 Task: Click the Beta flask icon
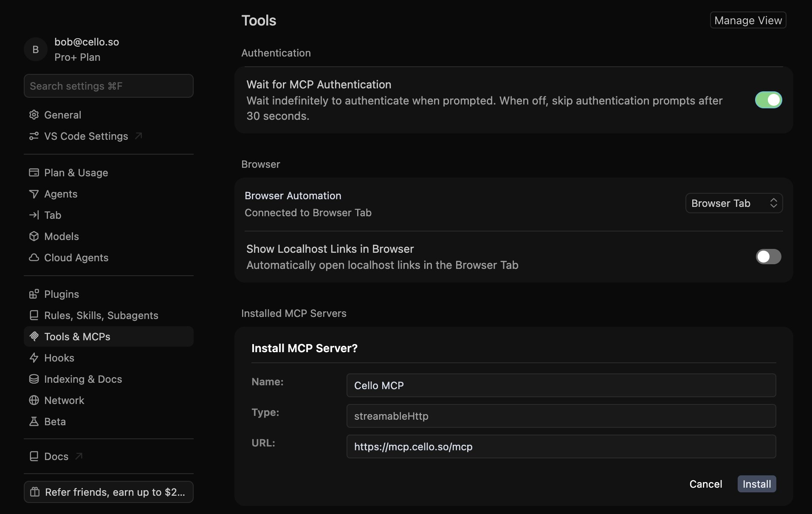(x=34, y=421)
